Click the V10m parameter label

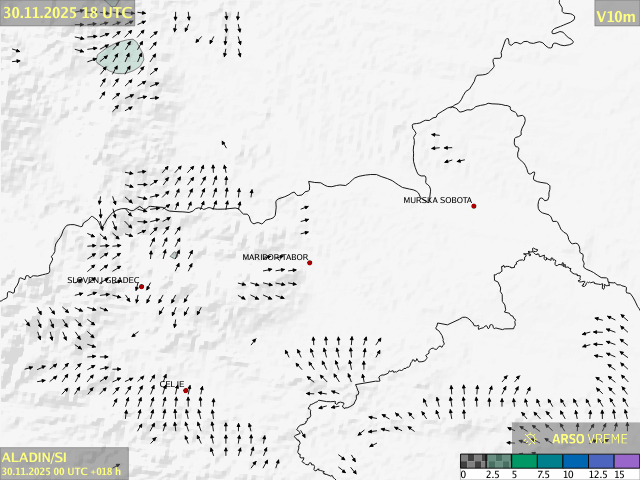615,15
